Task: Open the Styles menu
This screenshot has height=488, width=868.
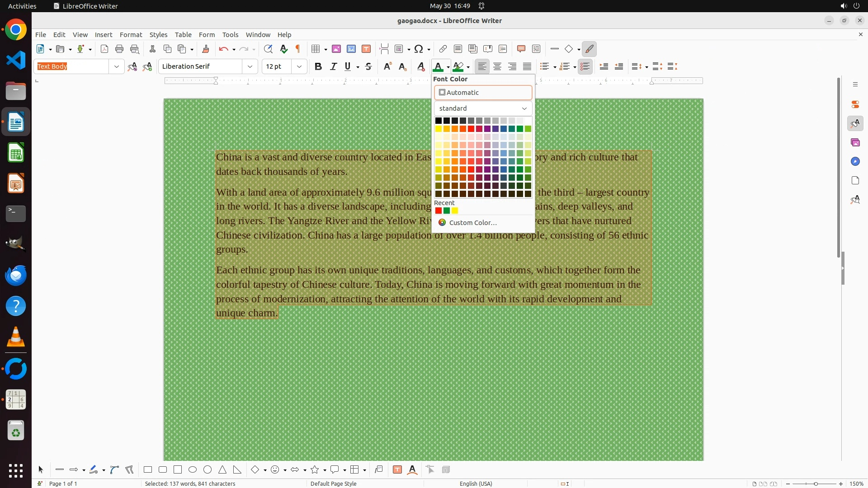Action: tap(158, 35)
